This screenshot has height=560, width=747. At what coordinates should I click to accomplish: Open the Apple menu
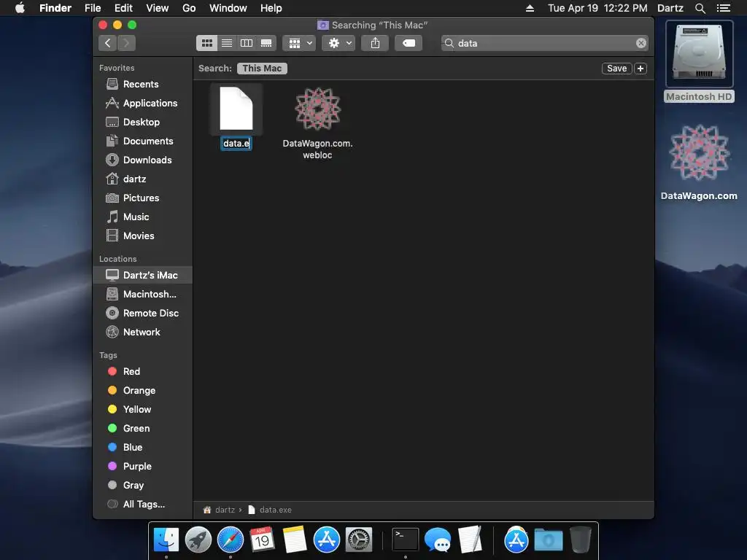(20, 8)
